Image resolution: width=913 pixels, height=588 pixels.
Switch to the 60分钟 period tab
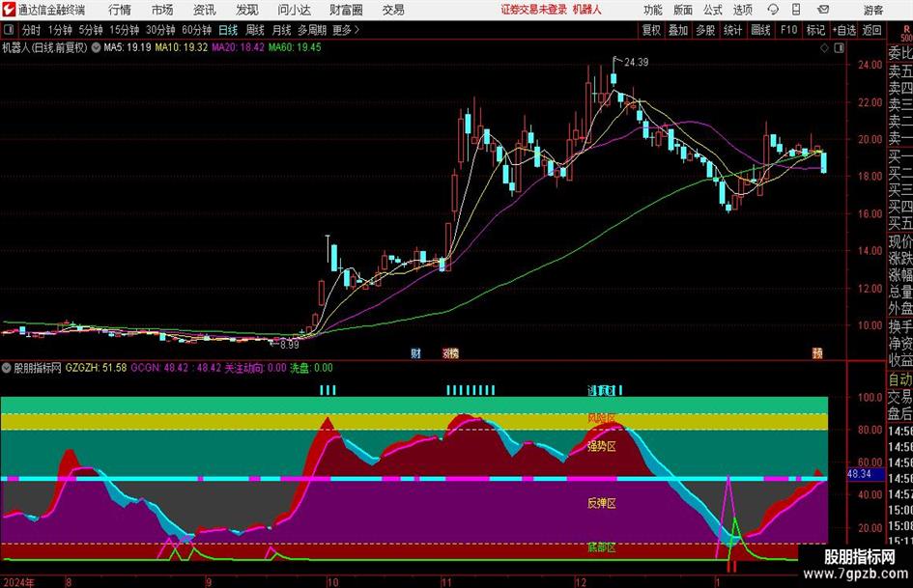(x=197, y=30)
